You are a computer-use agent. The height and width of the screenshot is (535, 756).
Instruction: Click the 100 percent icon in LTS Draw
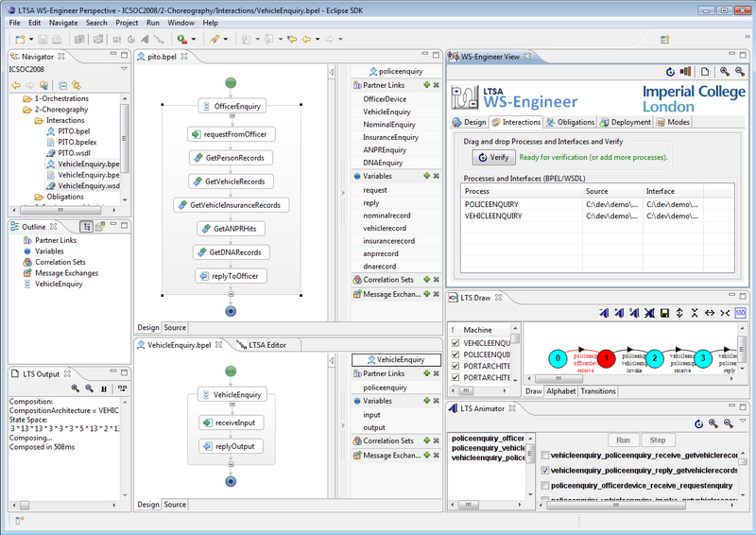tap(740, 313)
